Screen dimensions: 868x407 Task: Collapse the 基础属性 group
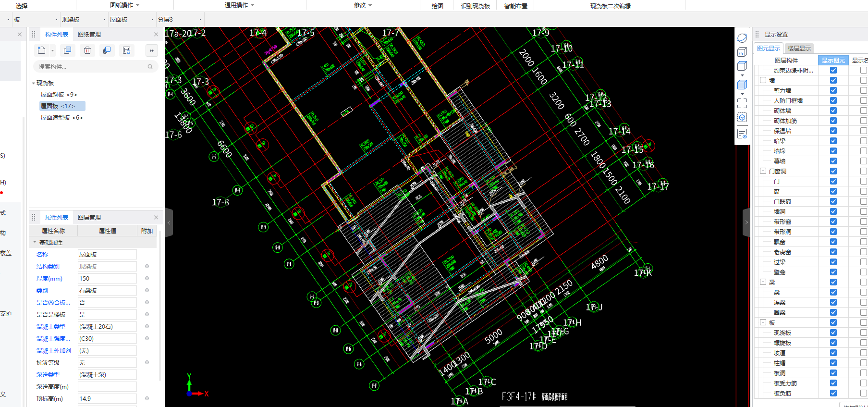(35, 242)
